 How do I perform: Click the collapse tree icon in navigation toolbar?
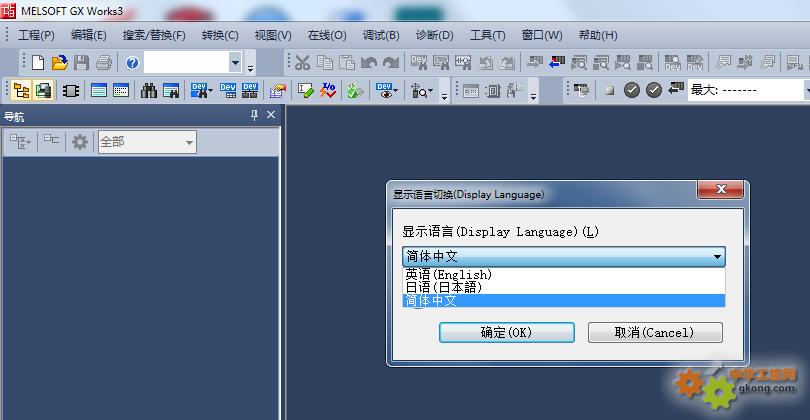pos(51,139)
